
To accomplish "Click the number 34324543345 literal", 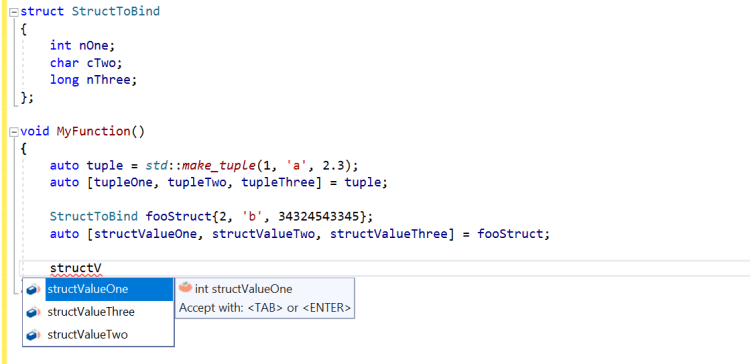I will (x=318, y=217).
